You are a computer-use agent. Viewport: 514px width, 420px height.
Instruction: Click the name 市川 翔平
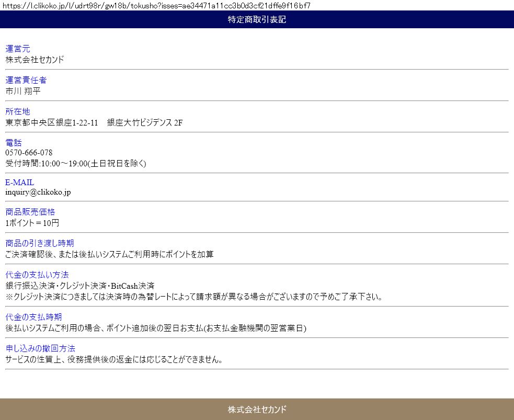point(23,91)
